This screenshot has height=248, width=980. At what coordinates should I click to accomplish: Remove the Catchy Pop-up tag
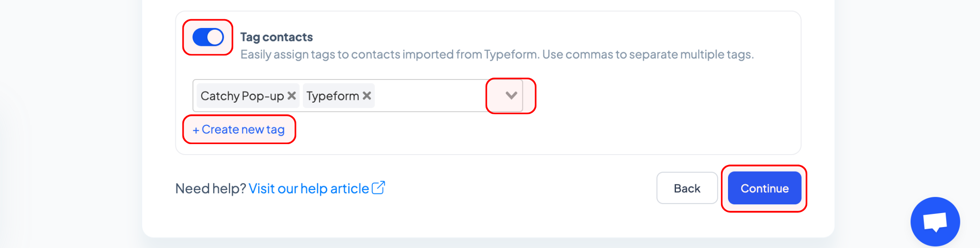click(x=292, y=95)
